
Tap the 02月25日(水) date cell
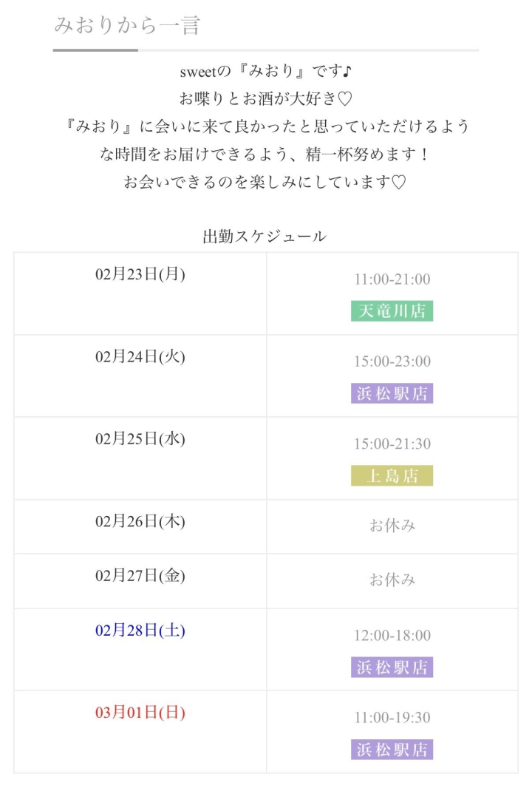(x=140, y=438)
